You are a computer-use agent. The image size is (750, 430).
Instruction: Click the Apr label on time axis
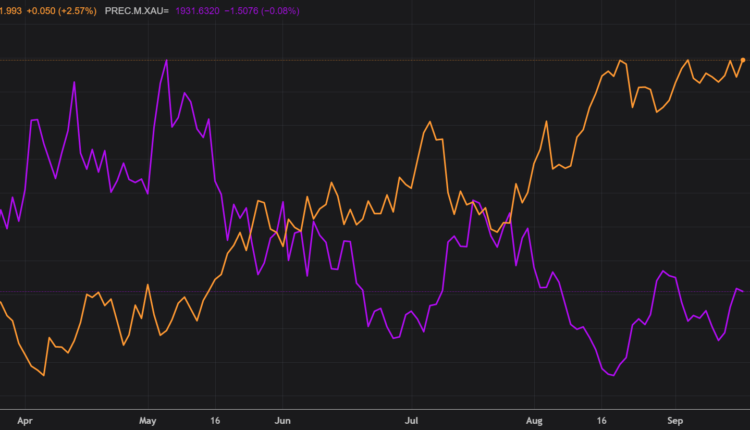26,423
